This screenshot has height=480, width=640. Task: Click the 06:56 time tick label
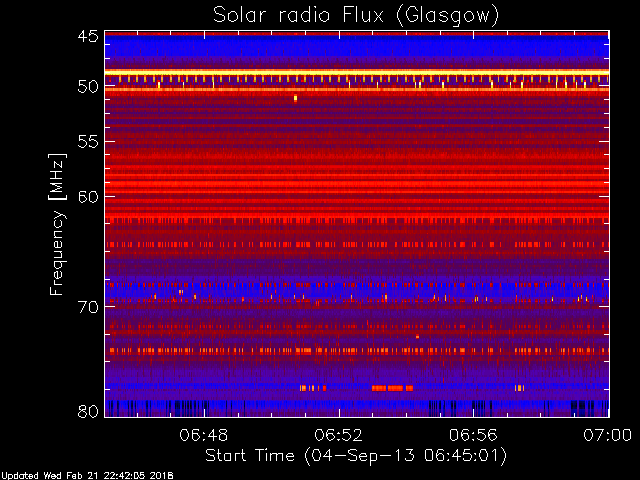pos(473,435)
